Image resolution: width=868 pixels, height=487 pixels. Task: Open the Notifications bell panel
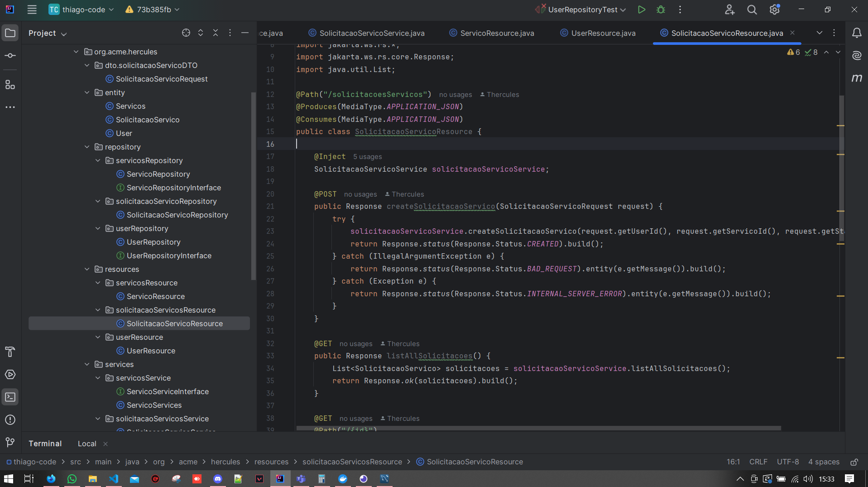click(x=857, y=33)
